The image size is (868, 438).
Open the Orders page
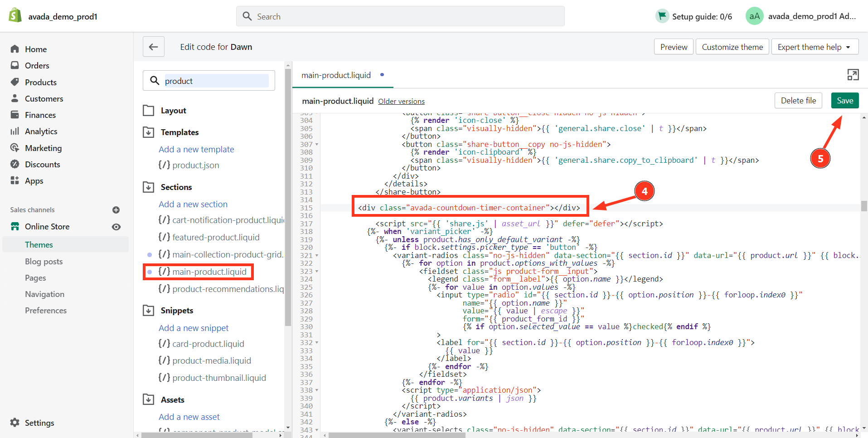[x=37, y=65]
